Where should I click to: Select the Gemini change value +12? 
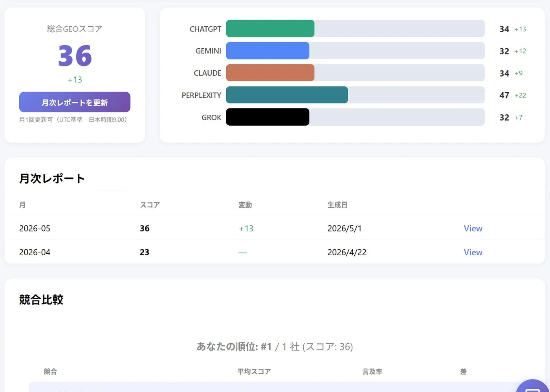(x=520, y=51)
